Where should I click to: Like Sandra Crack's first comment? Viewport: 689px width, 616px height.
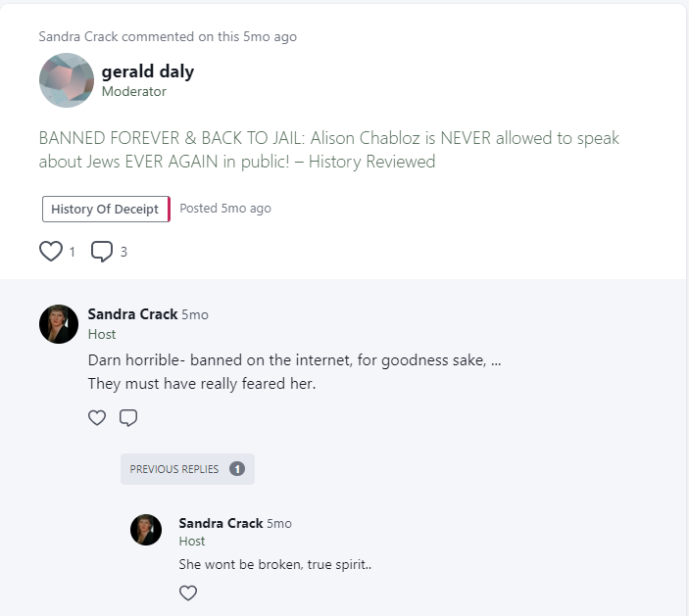[97, 417]
